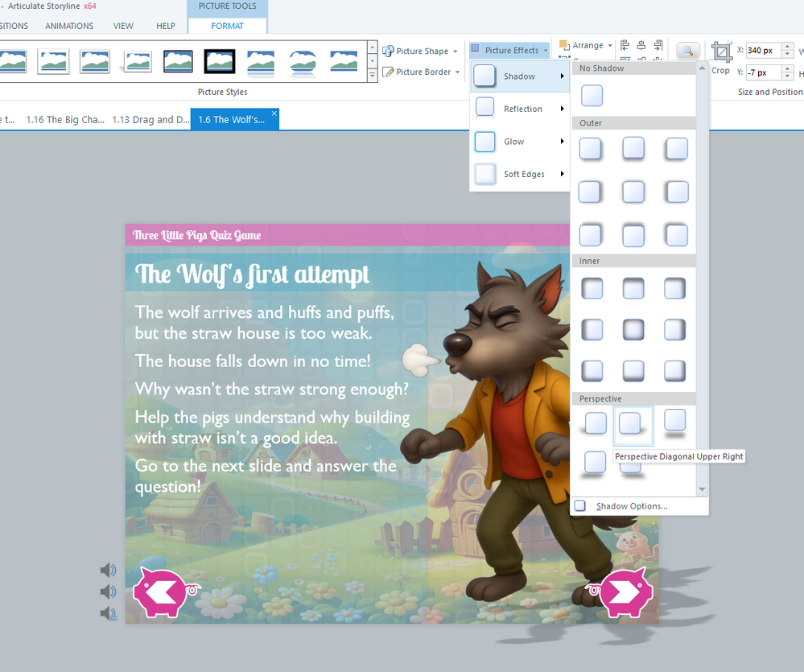Expand the Reflection submenu
Image resolution: width=804 pixels, height=672 pixels.
[519, 109]
